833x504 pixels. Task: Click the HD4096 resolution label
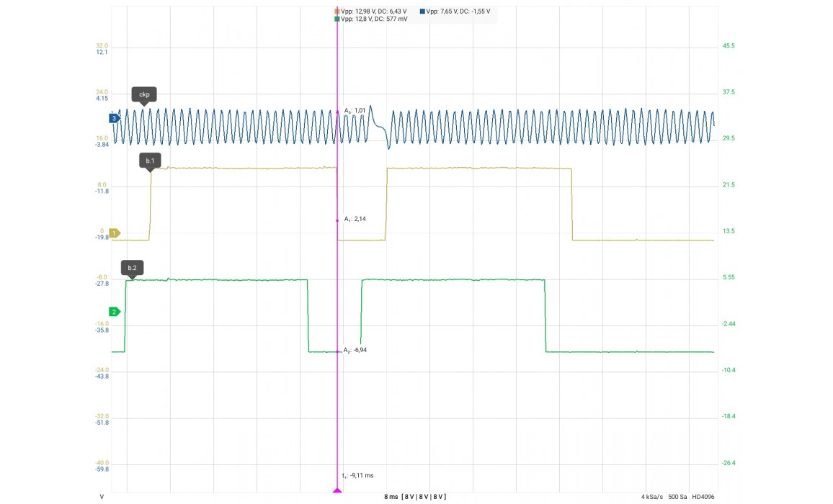(703, 497)
